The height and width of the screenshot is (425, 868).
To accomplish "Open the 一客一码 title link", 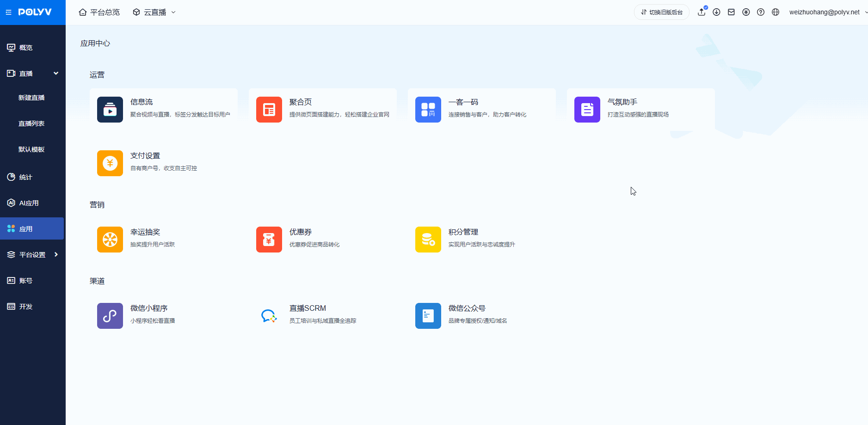I will pyautogui.click(x=463, y=102).
